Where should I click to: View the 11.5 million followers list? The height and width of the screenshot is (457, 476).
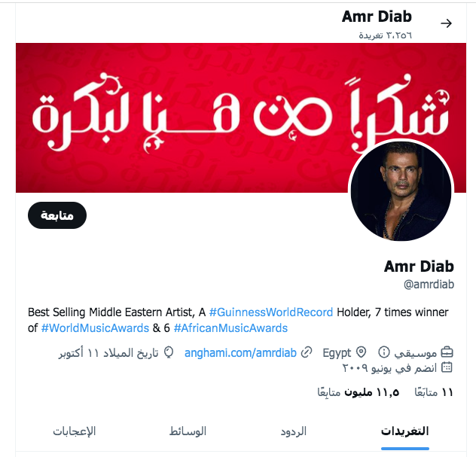point(359,392)
